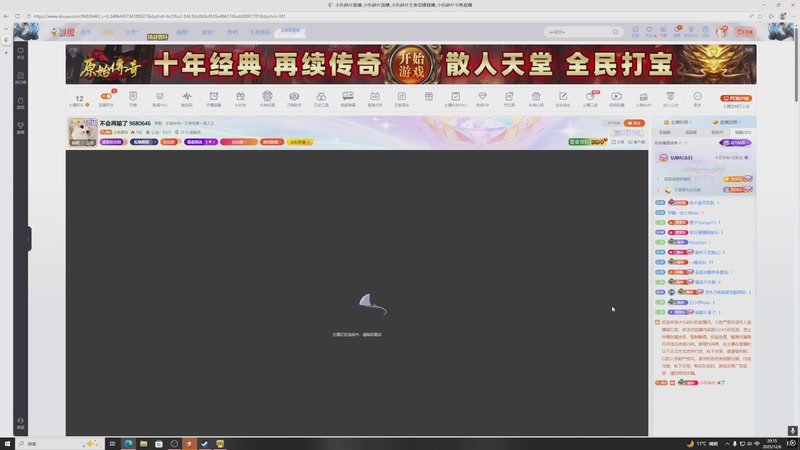Expand the 直播回看 link in right panel
The width and height of the screenshot is (800, 450).
point(727,122)
